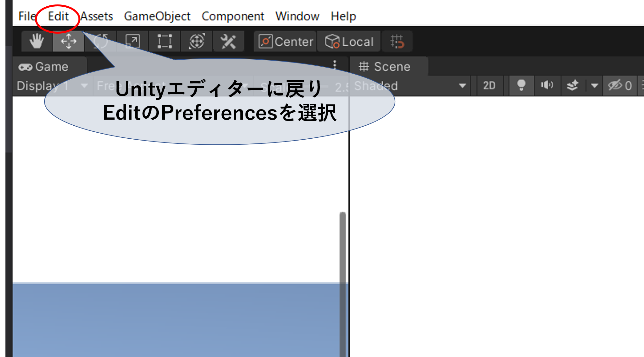The height and width of the screenshot is (357, 644).
Task: Toggle hidden objects visibility icon
Action: pyautogui.click(x=620, y=86)
